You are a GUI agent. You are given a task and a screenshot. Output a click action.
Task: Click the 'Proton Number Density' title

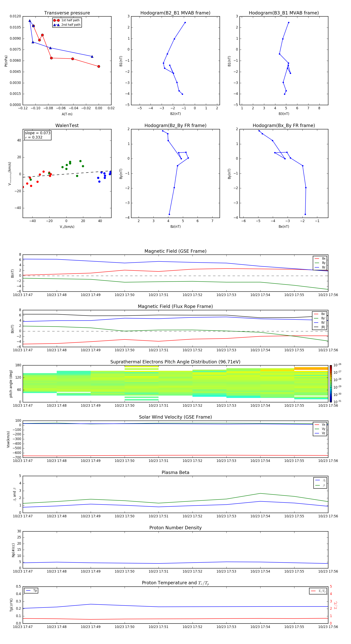pos(175,528)
